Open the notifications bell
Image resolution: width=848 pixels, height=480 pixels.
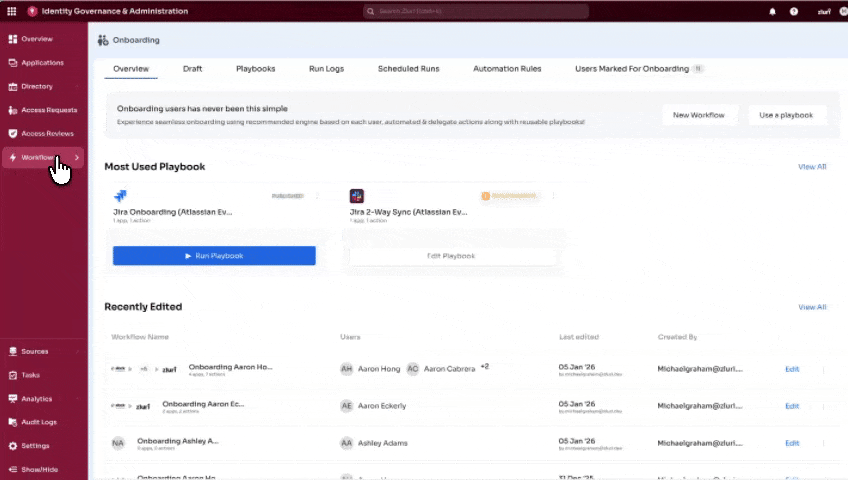point(772,11)
